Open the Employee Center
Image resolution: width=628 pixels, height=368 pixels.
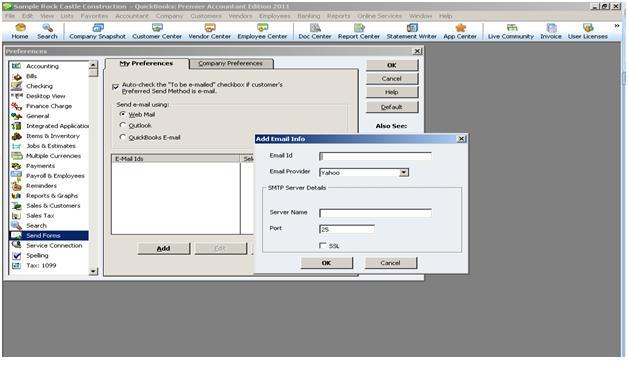click(x=262, y=31)
